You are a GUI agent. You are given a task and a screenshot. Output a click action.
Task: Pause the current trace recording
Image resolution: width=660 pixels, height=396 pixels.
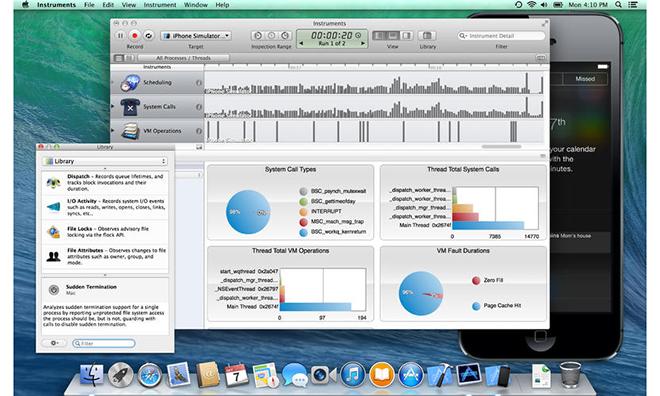pyautogui.click(x=120, y=36)
